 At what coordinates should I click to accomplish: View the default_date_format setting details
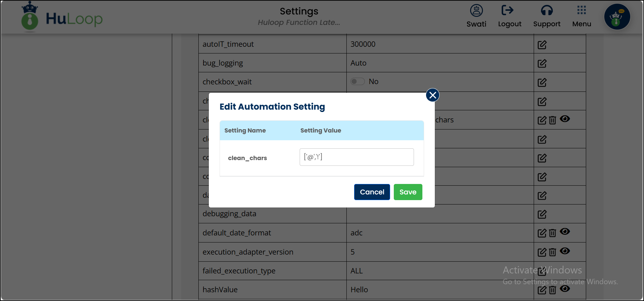point(565,231)
